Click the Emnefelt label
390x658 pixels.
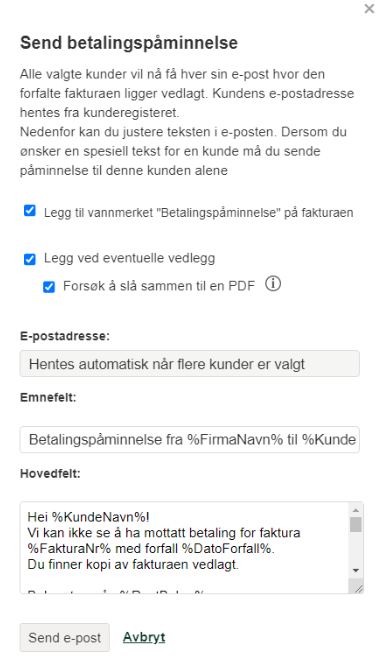(48, 397)
